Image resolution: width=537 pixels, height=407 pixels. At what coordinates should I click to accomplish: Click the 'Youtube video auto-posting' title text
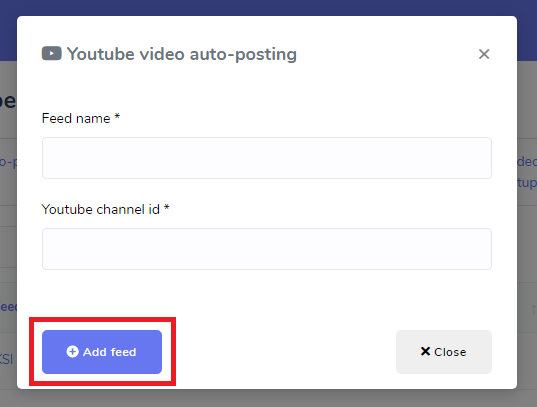coord(182,54)
